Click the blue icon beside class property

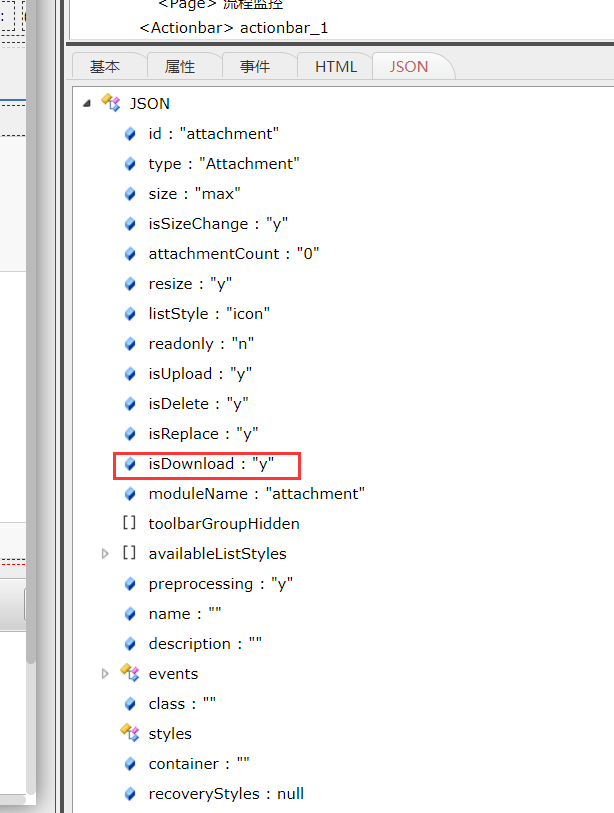click(x=130, y=704)
